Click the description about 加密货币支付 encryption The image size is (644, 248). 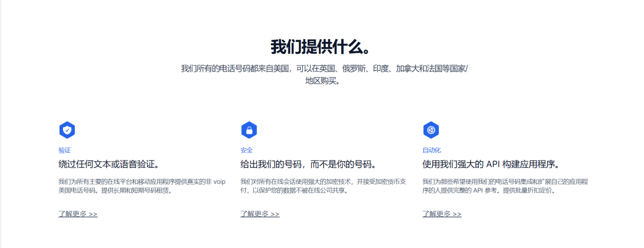pos(323,186)
